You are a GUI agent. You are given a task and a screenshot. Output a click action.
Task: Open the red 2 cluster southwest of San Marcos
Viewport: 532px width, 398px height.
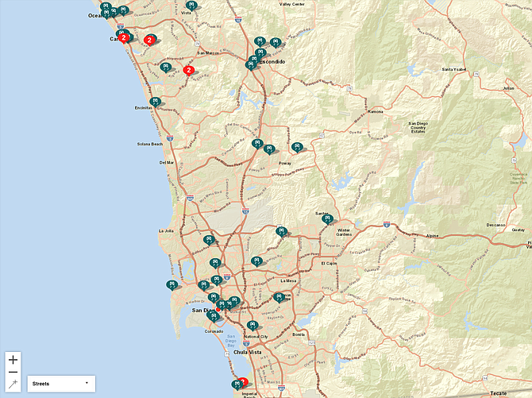tap(189, 71)
